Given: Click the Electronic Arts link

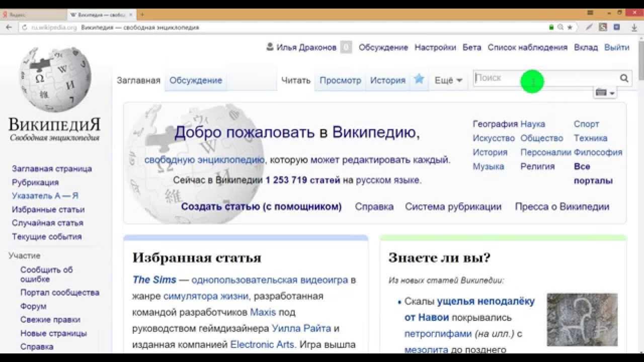Looking at the screenshot, I should 262,344.
